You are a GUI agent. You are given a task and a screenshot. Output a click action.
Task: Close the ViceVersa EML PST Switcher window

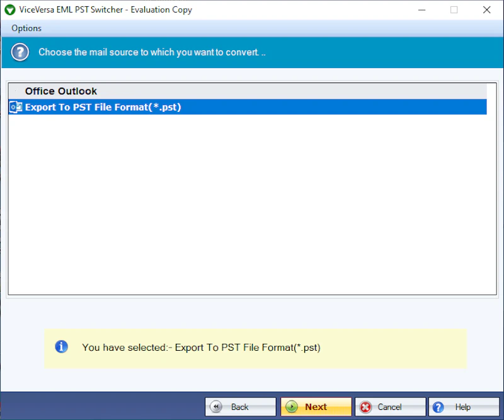click(x=486, y=10)
